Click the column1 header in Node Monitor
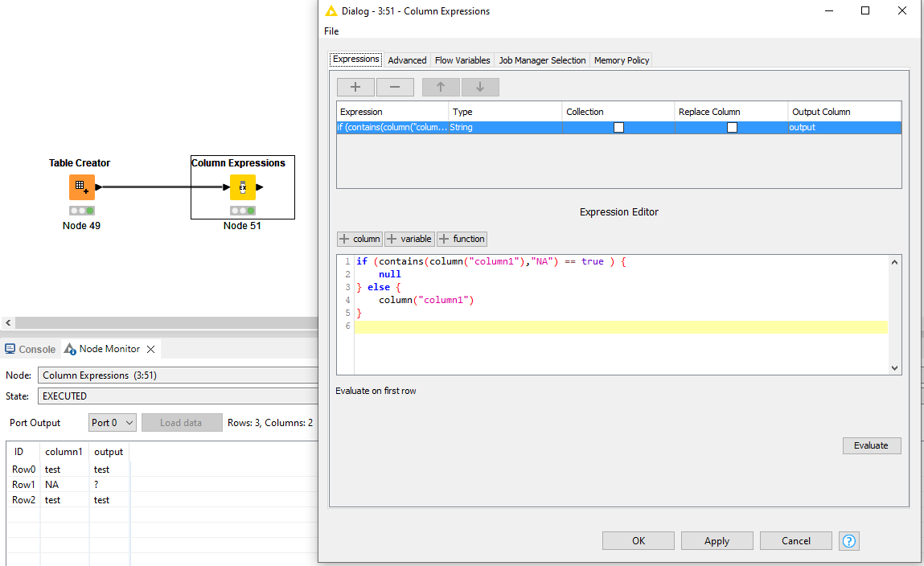 [x=64, y=452]
